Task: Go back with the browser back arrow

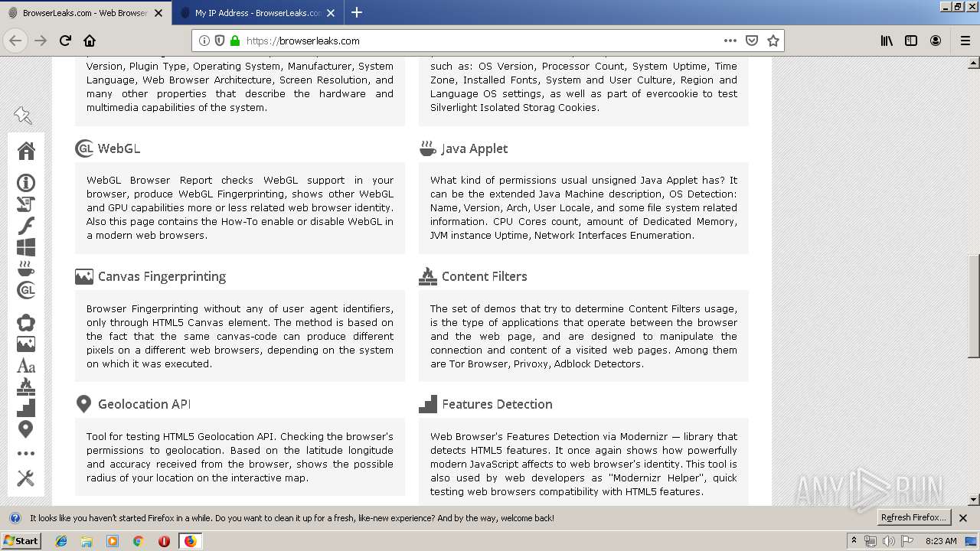Action: click(x=16, y=41)
